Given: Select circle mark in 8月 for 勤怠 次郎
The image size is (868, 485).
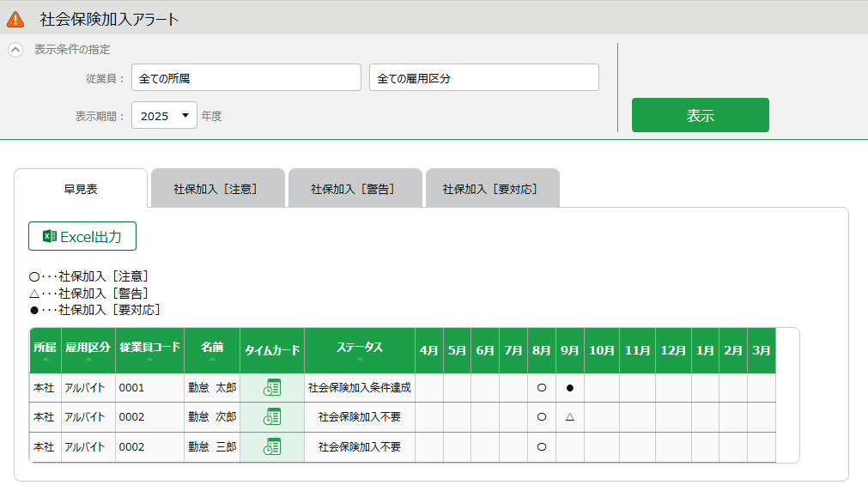Looking at the screenshot, I should click(x=542, y=417).
